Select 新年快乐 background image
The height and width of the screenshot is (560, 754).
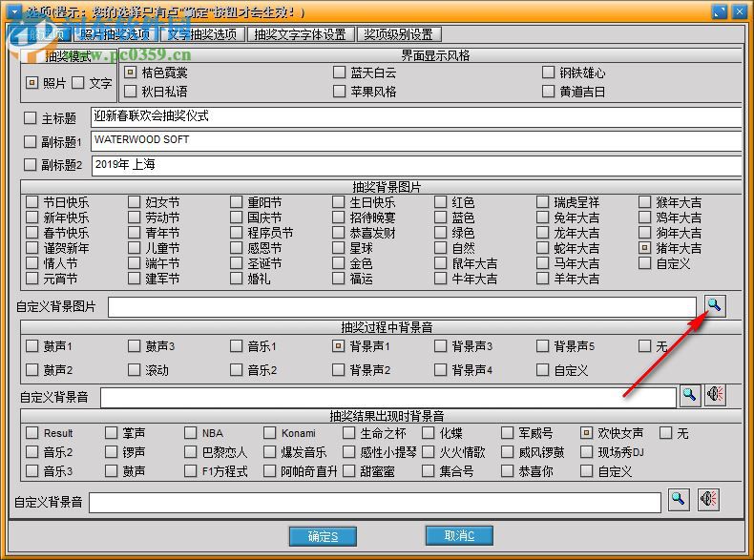(x=32, y=217)
